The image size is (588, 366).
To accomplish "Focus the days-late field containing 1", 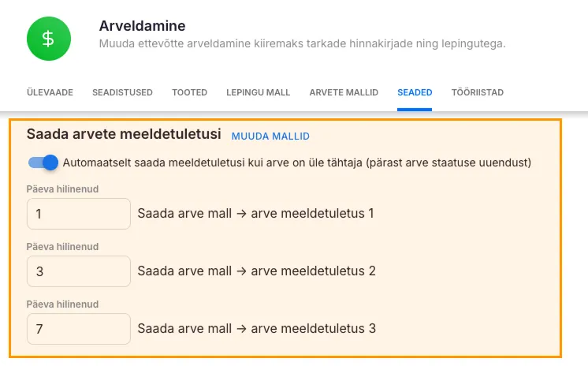I will tap(78, 214).
